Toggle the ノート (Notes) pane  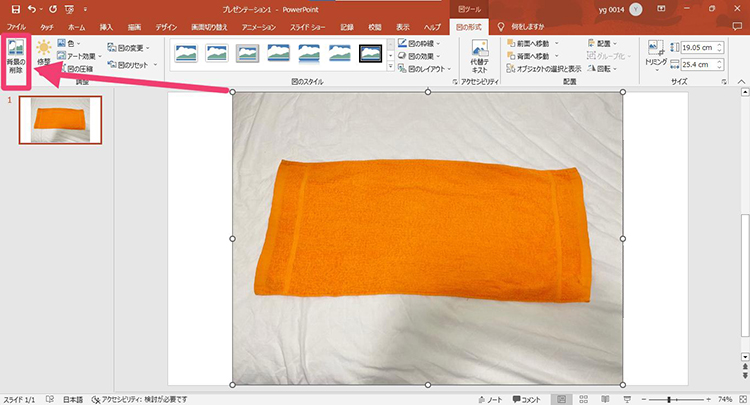(x=491, y=398)
